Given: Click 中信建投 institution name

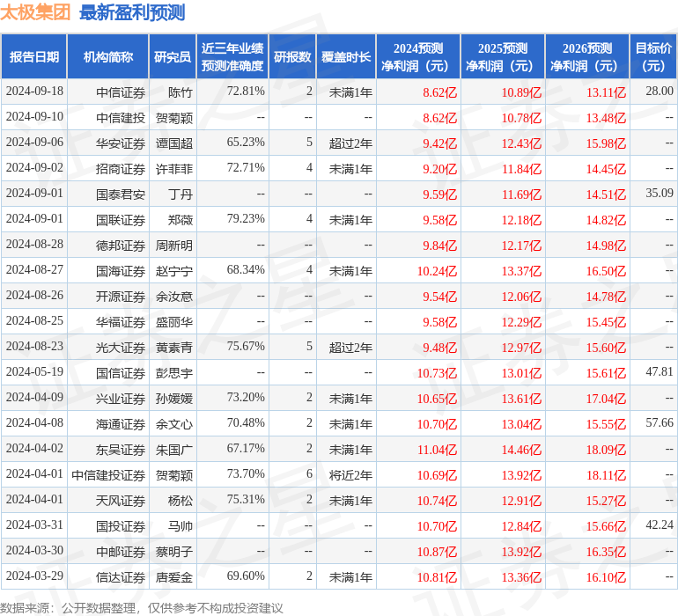Looking at the screenshot, I should (x=121, y=118).
